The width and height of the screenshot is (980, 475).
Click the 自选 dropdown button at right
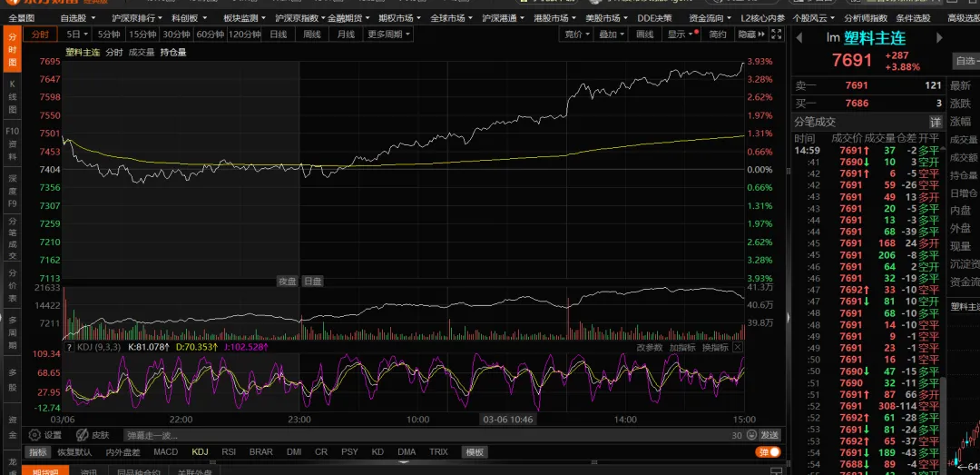966,61
